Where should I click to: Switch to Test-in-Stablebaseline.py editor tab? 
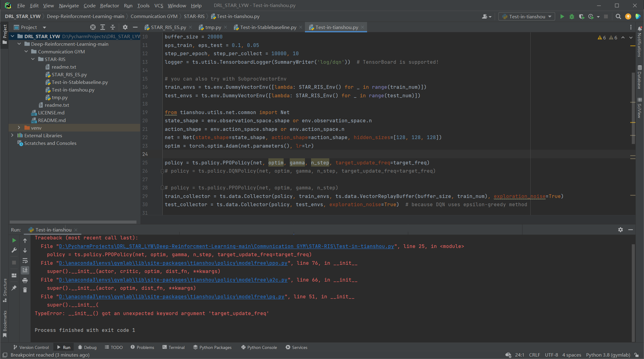[x=268, y=27]
